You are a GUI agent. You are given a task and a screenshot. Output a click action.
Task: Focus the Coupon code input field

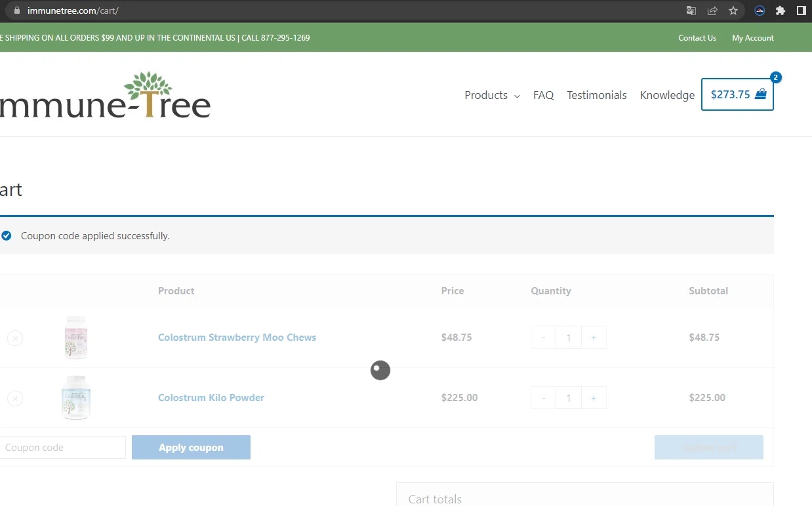62,448
